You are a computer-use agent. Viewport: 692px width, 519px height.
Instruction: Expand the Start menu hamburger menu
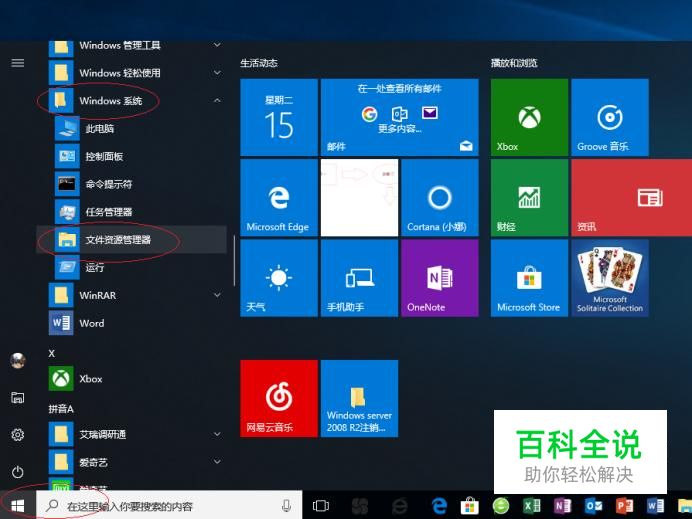click(18, 63)
